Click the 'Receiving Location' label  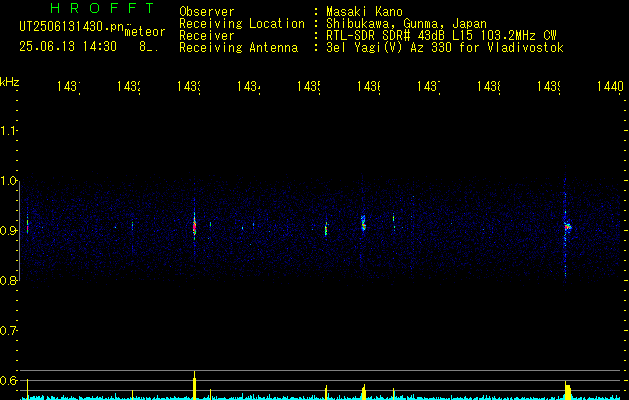click(x=242, y=24)
